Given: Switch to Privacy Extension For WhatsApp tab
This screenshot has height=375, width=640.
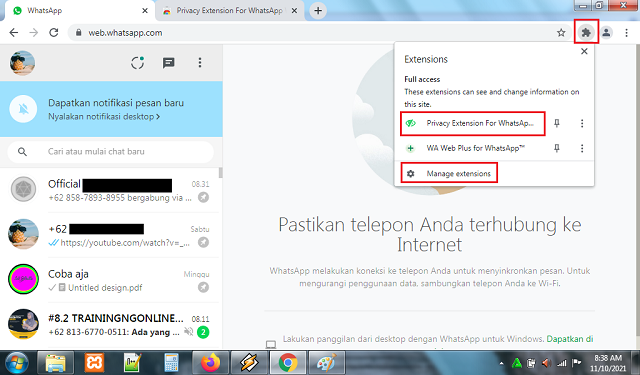Looking at the screenshot, I should click(229, 11).
